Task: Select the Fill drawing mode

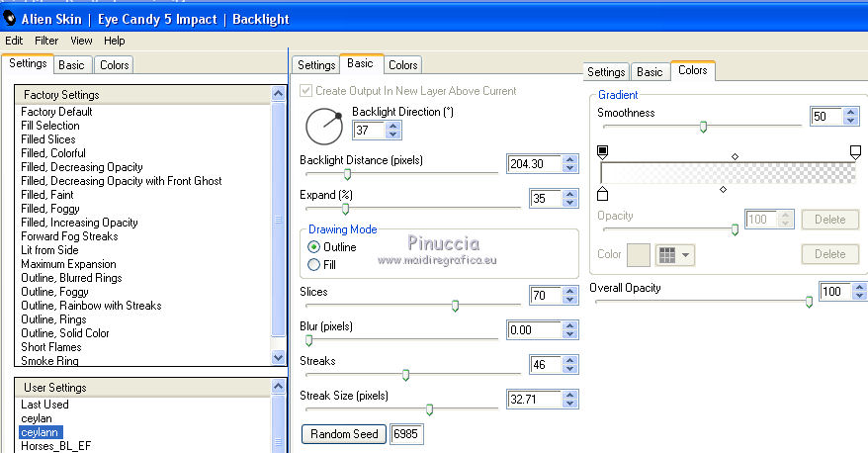Action: (313, 265)
